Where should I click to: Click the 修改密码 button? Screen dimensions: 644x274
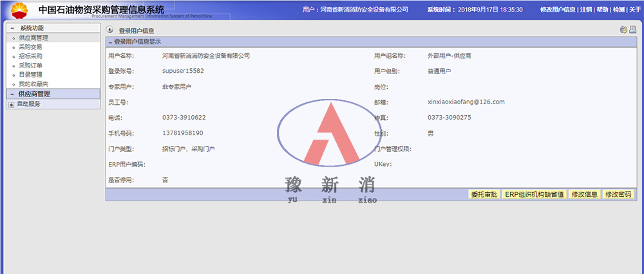pyautogui.click(x=618, y=194)
